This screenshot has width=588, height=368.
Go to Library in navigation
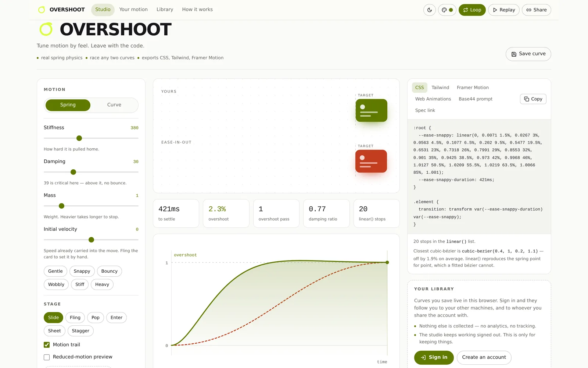165,10
